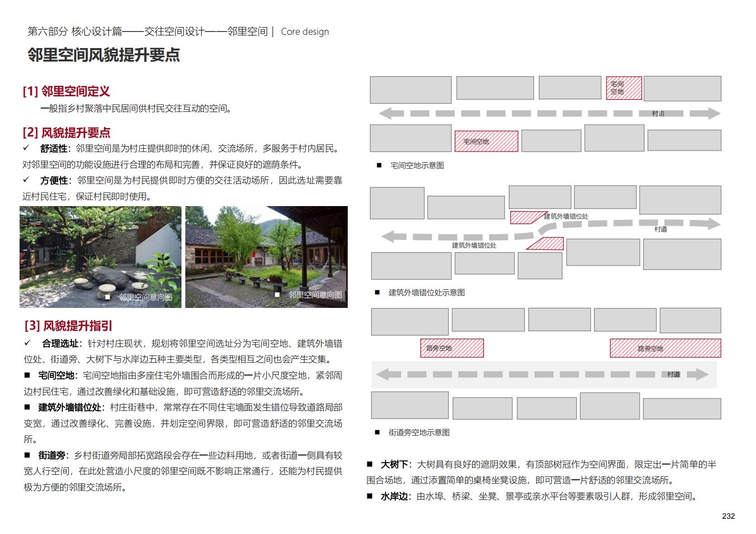Click the right hatched 路旁空地 box
The height and width of the screenshot is (534, 756).
tap(665, 348)
